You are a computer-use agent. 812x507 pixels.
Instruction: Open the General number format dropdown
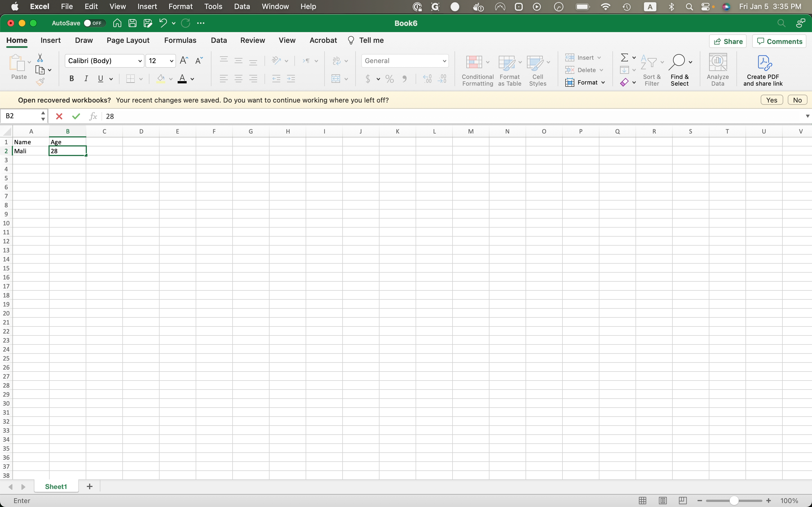444,61
